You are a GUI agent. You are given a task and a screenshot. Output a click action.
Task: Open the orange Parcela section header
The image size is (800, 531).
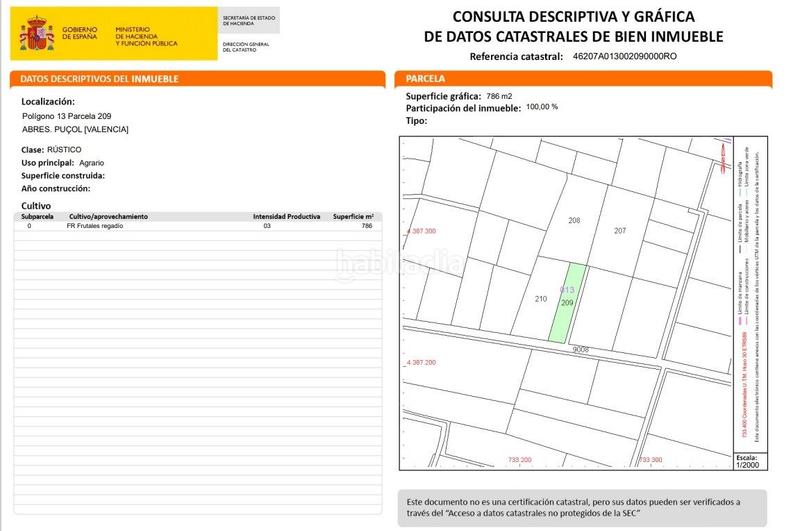coord(585,79)
